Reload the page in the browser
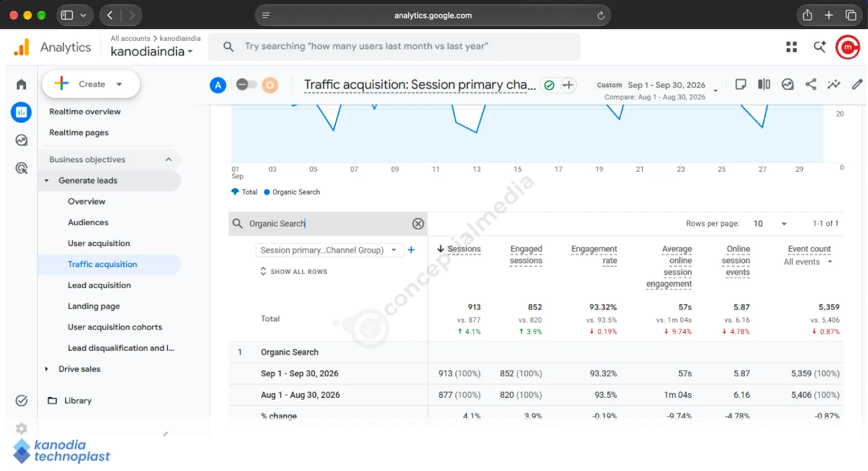The image size is (868, 471). (600, 15)
